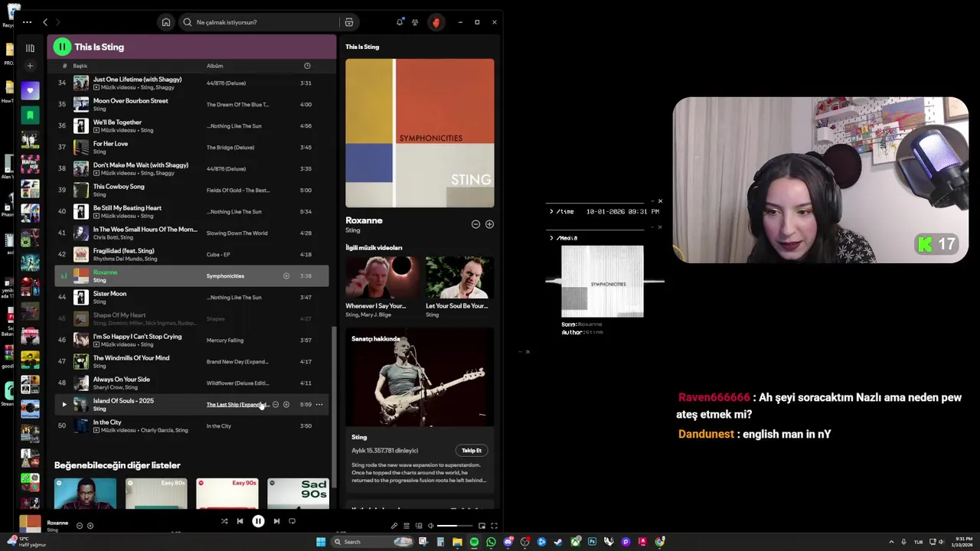Screen dimensions: 980x551
Task: Open 'Sanatçı hakkında' Sting artist photo
Action: [420, 379]
